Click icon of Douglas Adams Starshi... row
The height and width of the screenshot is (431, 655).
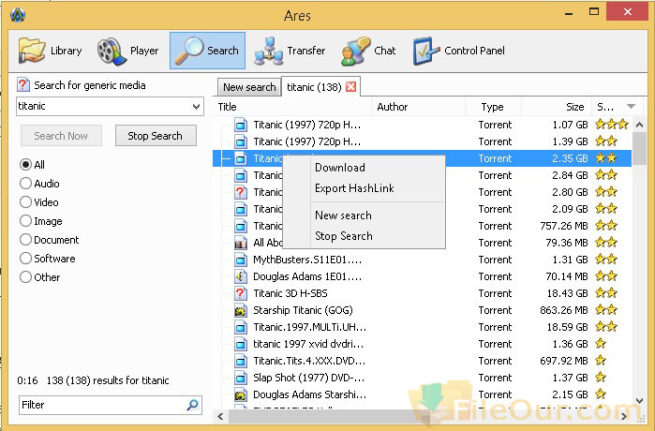pos(241,394)
